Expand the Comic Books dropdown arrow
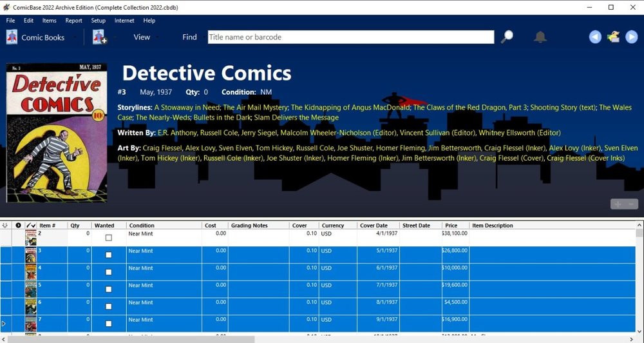The width and height of the screenshot is (644, 343). coord(75,37)
